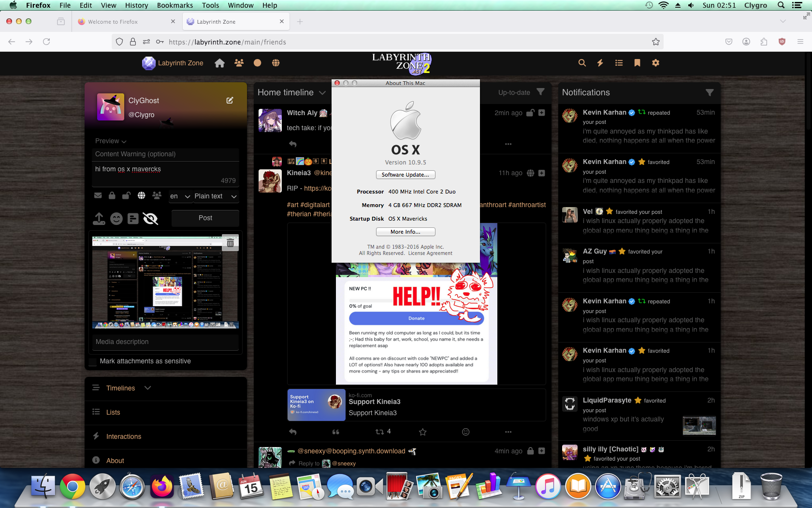Expand the Timelines menu chevron
Viewport: 812px width, 508px height.
[148, 388]
